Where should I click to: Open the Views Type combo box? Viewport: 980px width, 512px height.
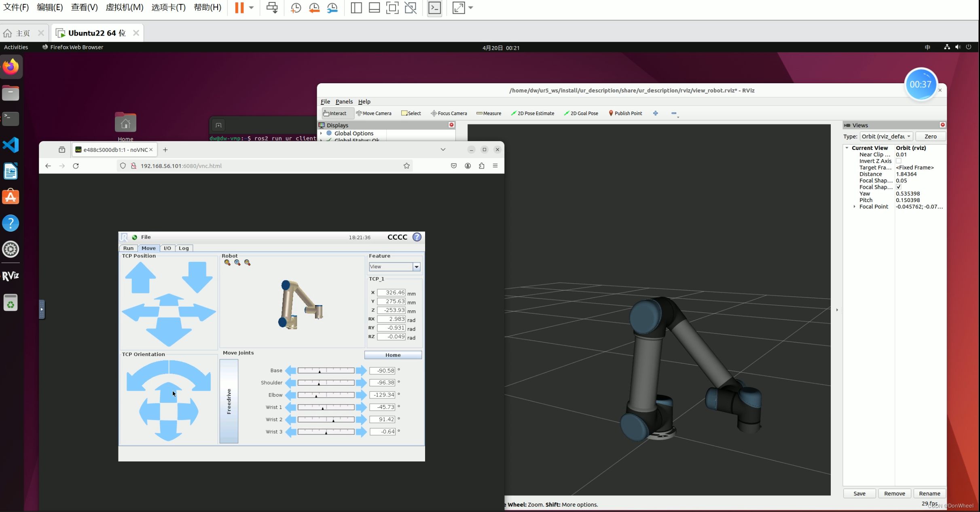(886, 137)
